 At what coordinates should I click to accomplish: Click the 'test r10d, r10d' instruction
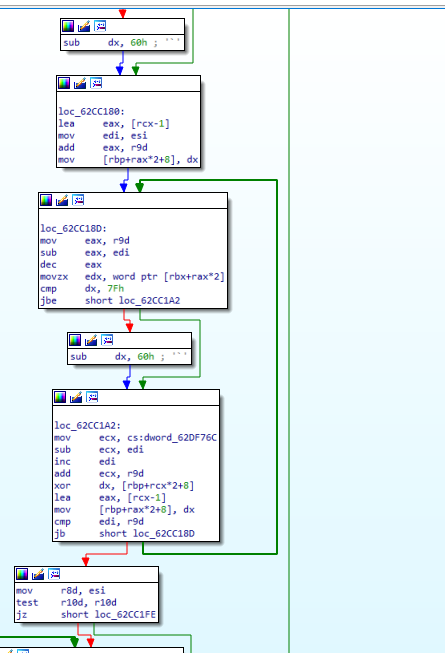click(x=66, y=603)
